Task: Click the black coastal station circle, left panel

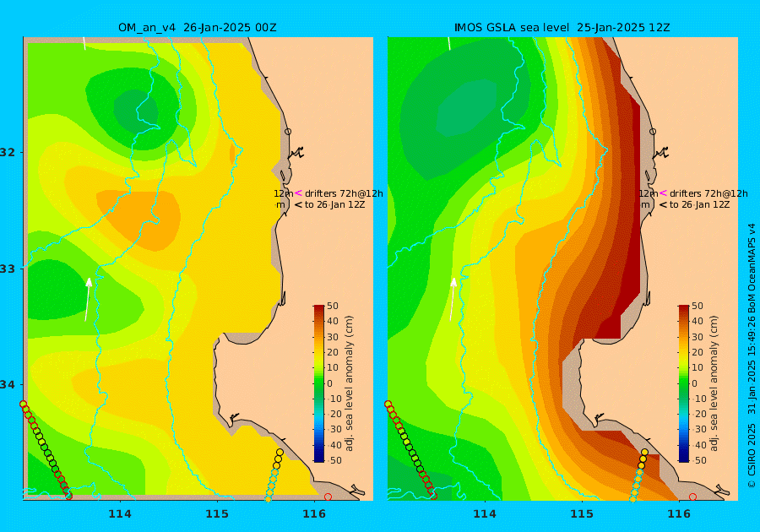Action: coord(288,132)
